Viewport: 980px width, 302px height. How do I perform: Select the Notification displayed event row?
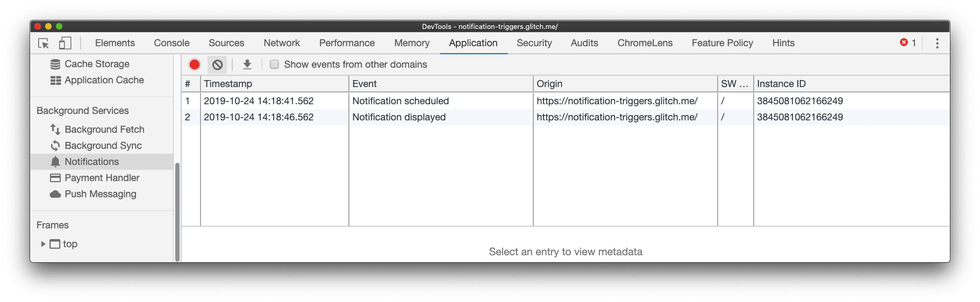399,117
